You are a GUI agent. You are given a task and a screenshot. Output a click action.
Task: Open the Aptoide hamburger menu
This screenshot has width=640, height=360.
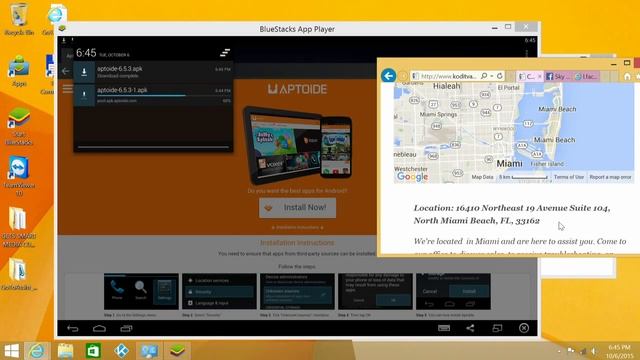(x=67, y=88)
